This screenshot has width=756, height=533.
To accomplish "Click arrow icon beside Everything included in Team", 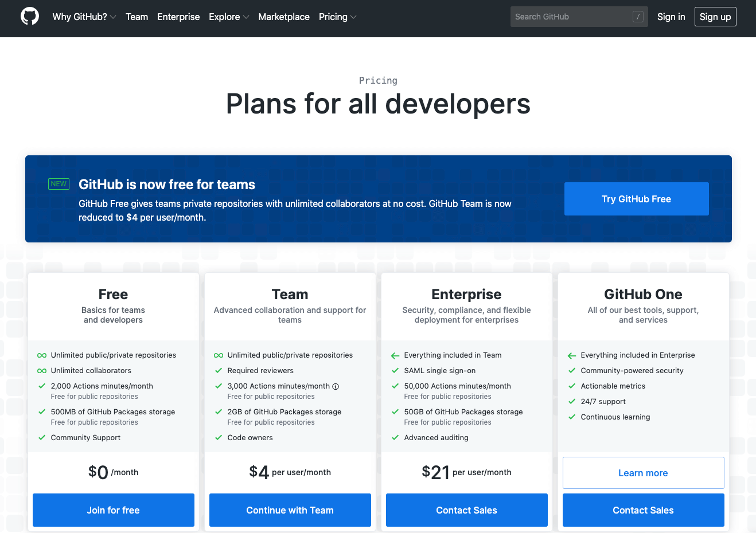I will pyautogui.click(x=395, y=355).
